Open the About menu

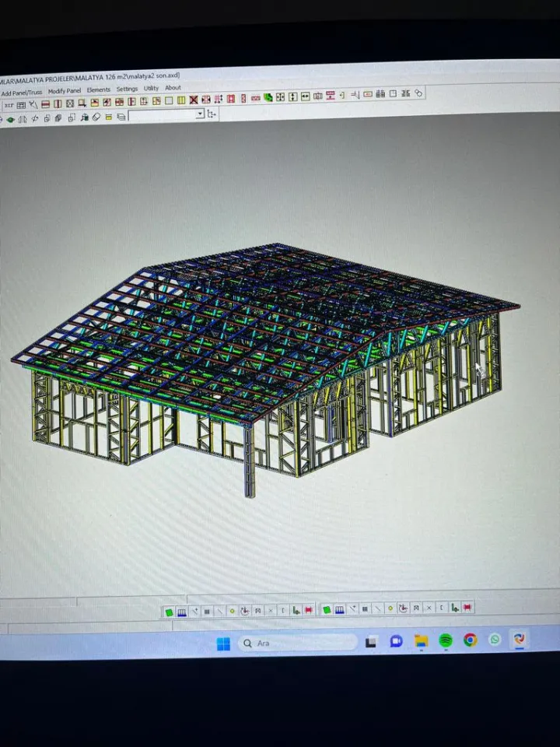[x=173, y=88]
